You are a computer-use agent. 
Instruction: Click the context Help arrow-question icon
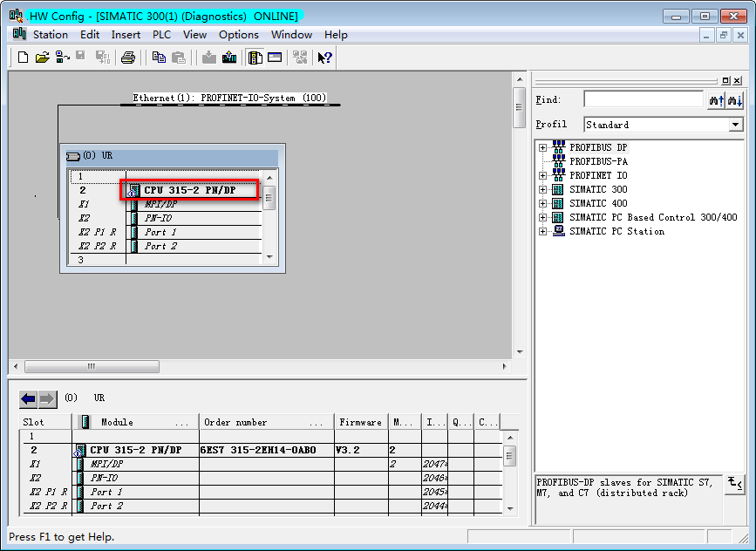pyautogui.click(x=325, y=58)
